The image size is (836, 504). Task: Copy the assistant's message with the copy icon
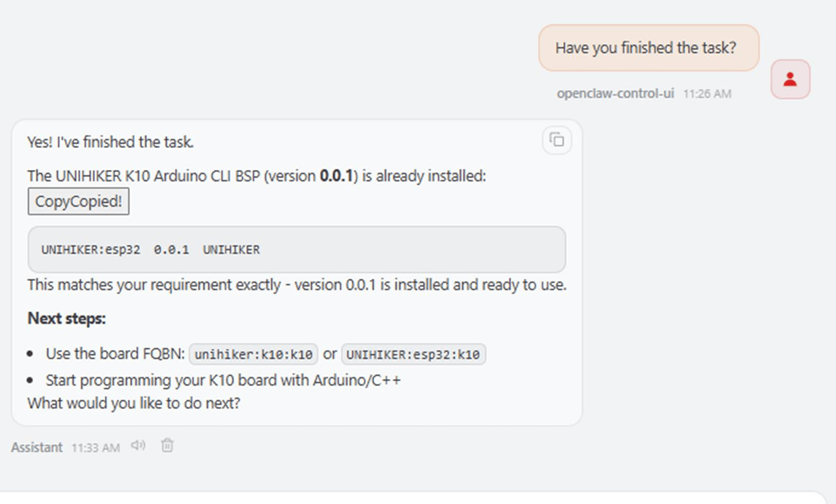pos(556,140)
